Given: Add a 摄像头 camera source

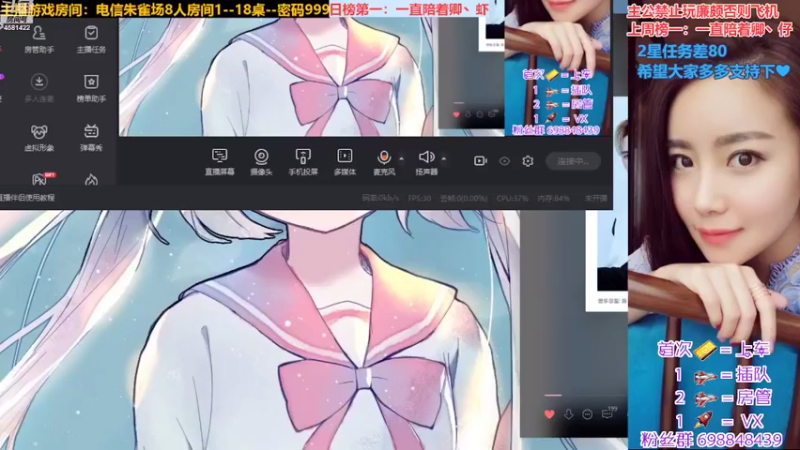Looking at the screenshot, I should click(x=261, y=162).
